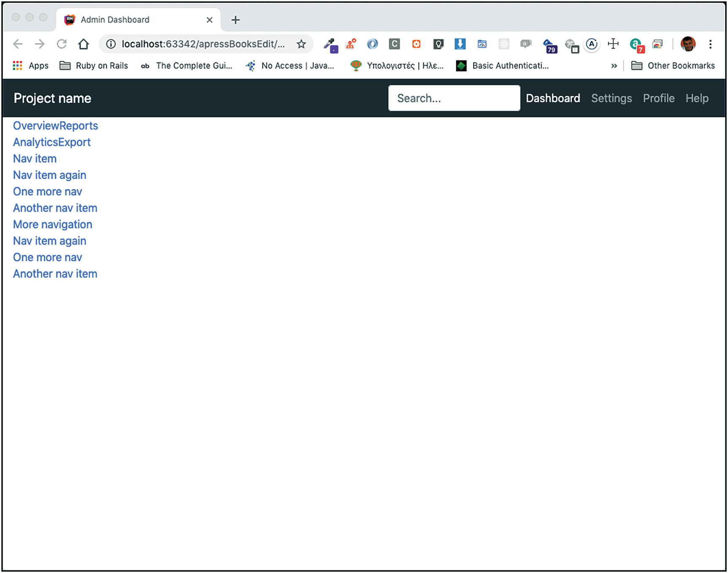Bookmark this page with the star icon
The image size is (728, 573).
[301, 44]
